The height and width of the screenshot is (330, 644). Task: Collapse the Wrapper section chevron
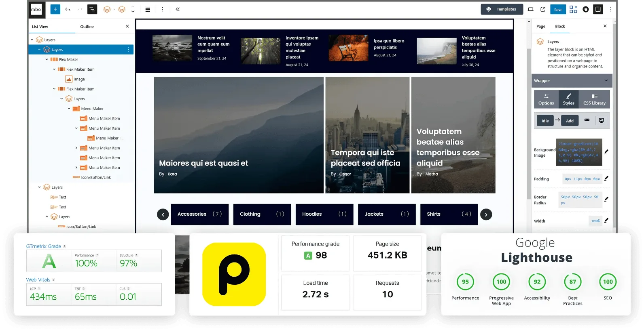(606, 80)
